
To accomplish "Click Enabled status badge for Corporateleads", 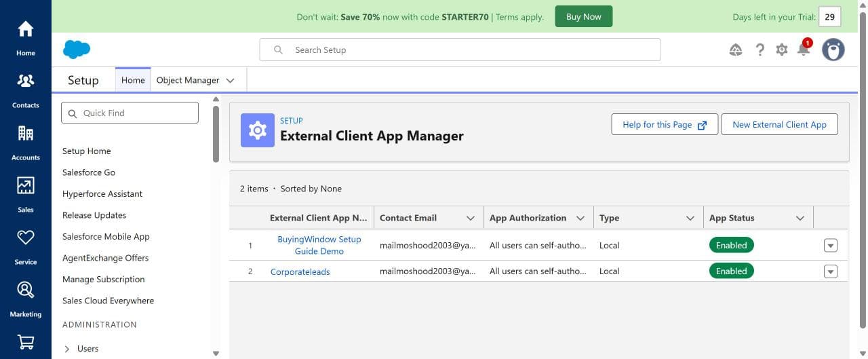I will click(732, 271).
